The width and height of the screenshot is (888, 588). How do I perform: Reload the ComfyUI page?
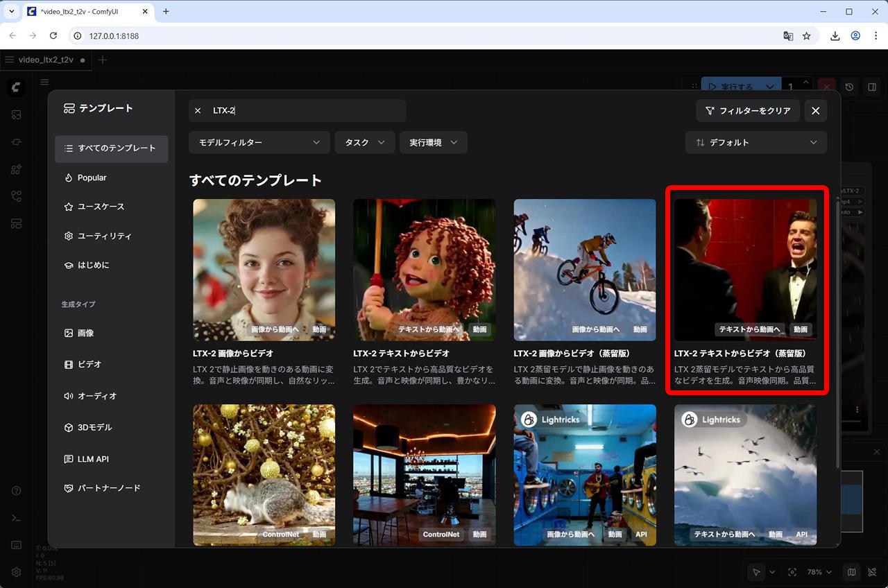53,36
